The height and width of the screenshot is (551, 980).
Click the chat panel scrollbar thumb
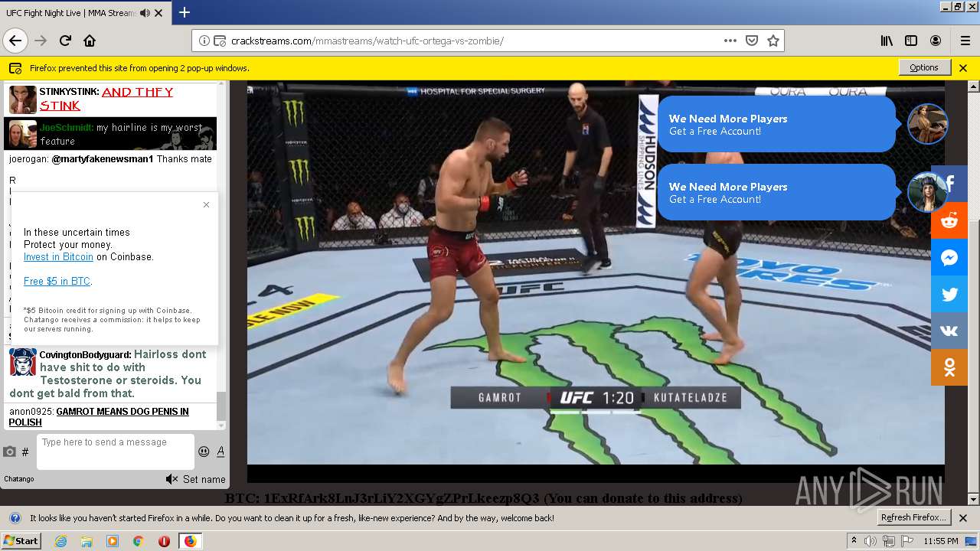(x=221, y=406)
